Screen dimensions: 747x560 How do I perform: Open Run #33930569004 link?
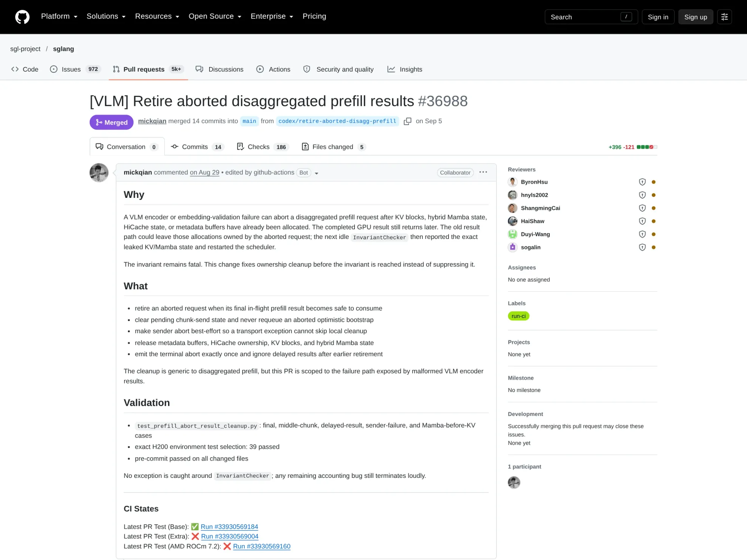(230, 536)
